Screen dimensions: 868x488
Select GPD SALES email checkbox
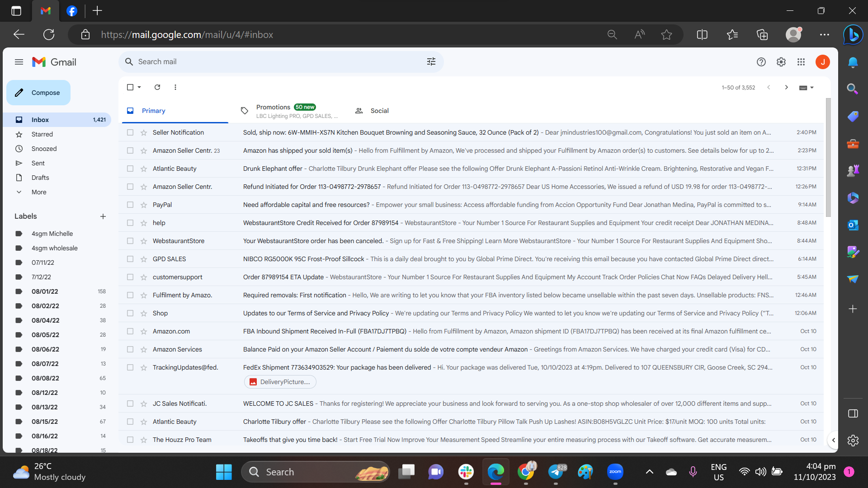click(130, 259)
